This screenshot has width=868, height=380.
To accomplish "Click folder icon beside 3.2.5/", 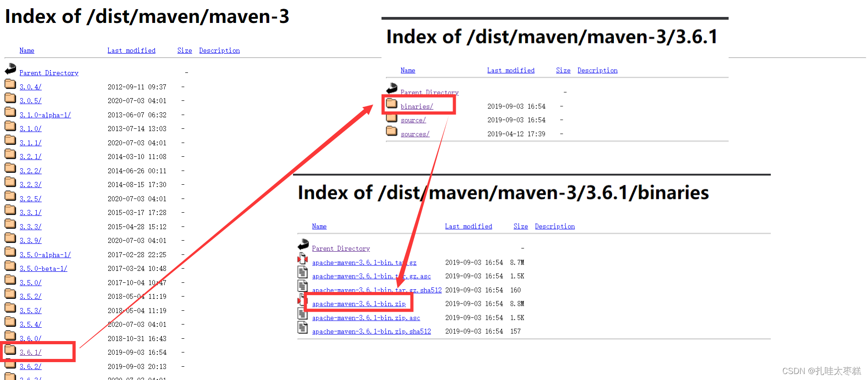I will [10, 196].
